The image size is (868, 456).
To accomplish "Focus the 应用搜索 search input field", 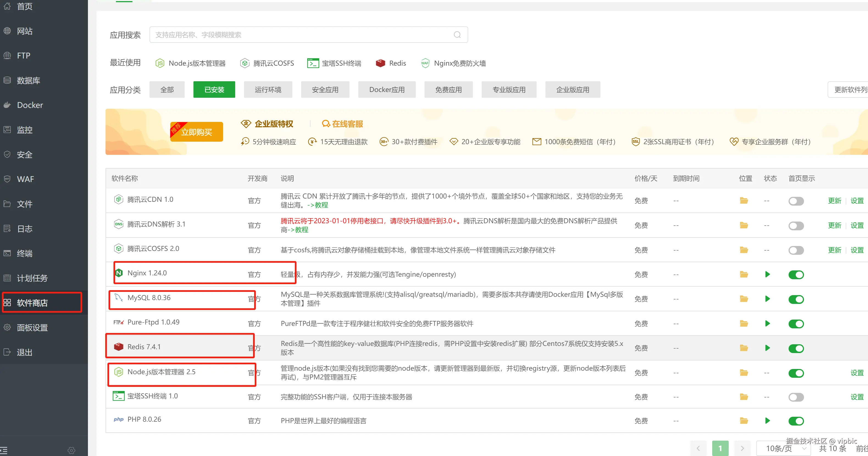I will [x=309, y=35].
